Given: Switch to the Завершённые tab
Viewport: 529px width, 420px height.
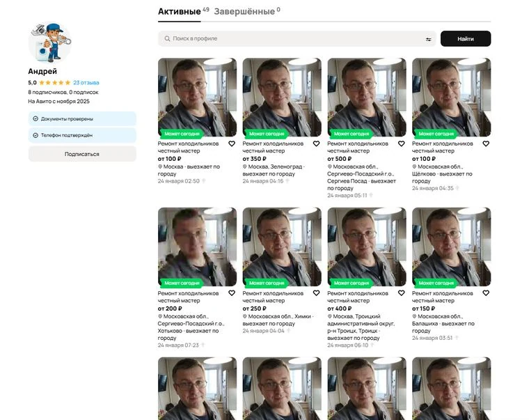Looking at the screenshot, I should click(244, 11).
